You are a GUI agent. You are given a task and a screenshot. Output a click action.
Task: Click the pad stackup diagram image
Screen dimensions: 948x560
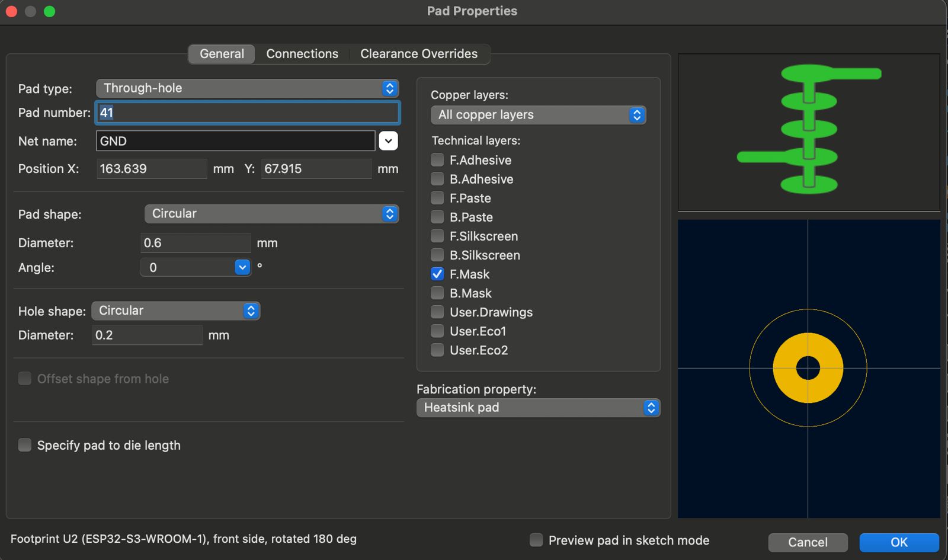click(809, 132)
